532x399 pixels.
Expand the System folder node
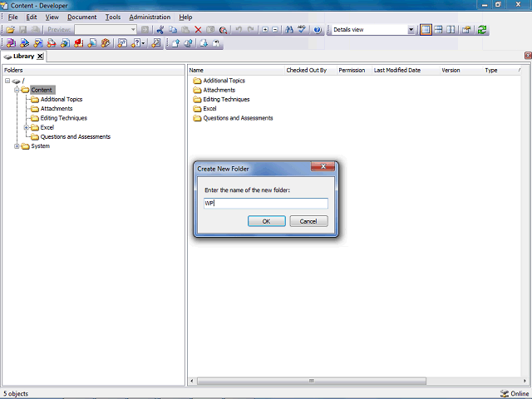(x=17, y=146)
